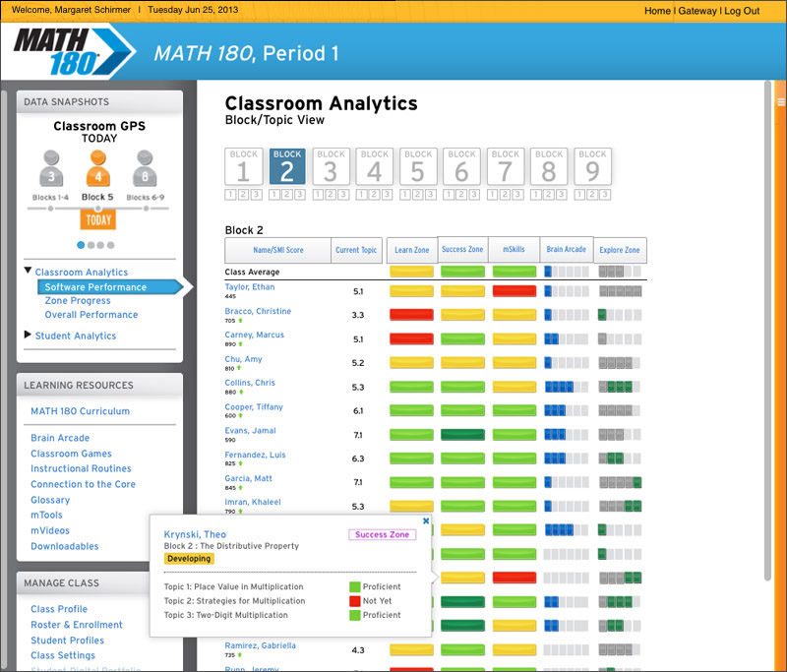The width and height of the screenshot is (787, 672).
Task: Click Krynski, Theo name in popup
Action: pyautogui.click(x=195, y=534)
